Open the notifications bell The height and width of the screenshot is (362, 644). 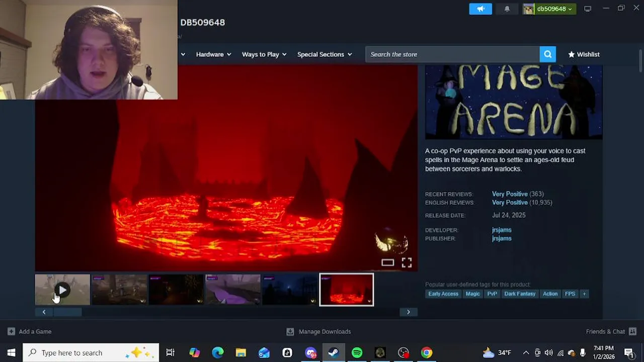coord(507,9)
